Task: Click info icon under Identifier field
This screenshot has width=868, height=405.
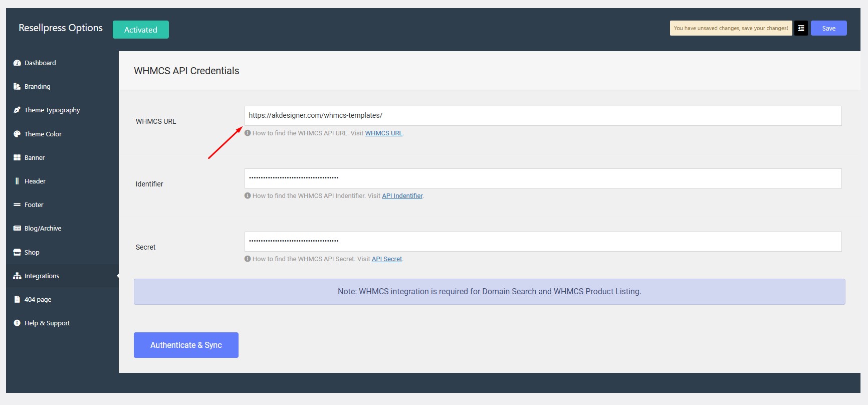Action: (x=248, y=195)
